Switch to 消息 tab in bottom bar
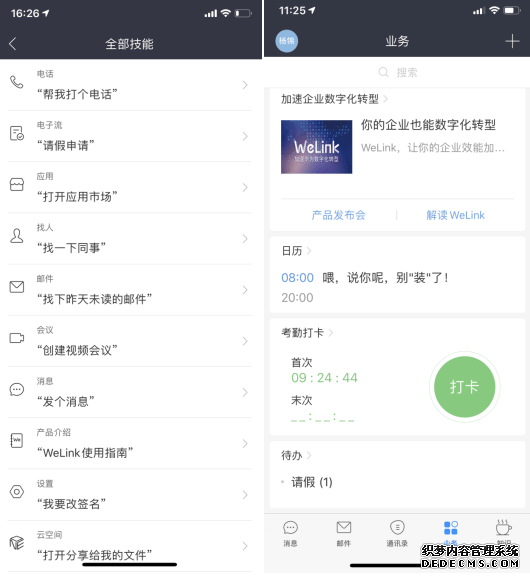The image size is (530, 578). click(x=290, y=533)
